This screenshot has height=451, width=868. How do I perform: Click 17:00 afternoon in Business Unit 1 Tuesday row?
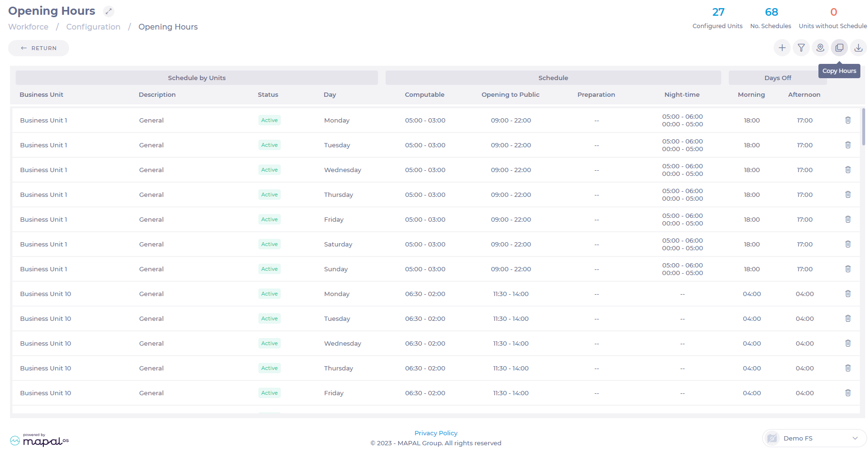coord(805,145)
